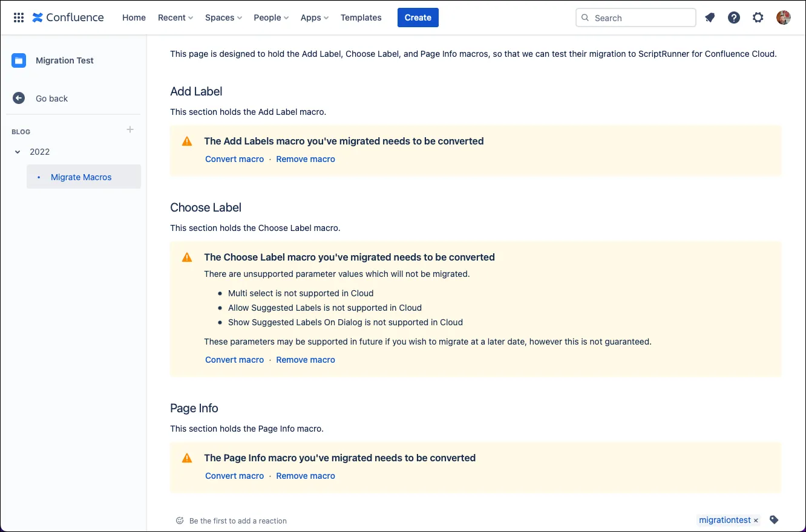Click the Confluence logo
806x532 pixels.
(68, 18)
